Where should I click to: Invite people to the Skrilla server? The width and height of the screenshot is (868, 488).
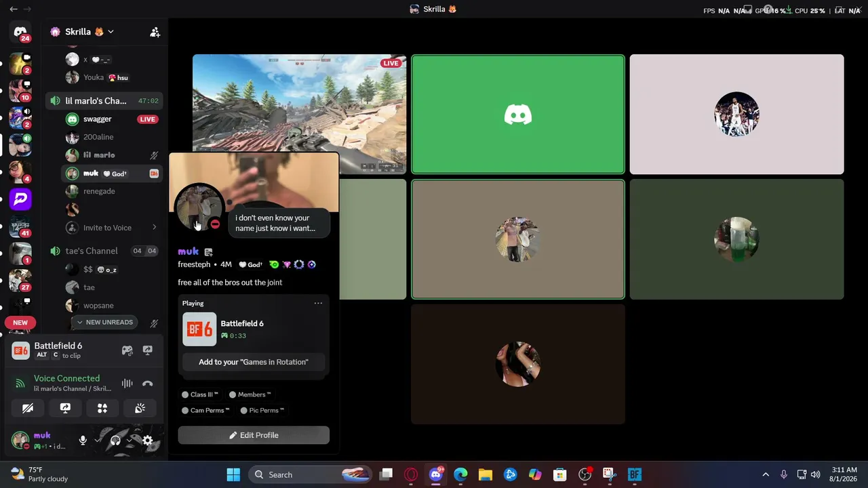(155, 32)
